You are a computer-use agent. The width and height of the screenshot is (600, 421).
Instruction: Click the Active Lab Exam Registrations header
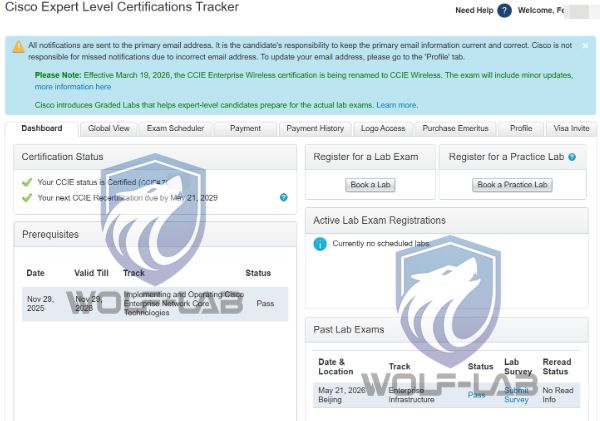[x=447, y=220]
